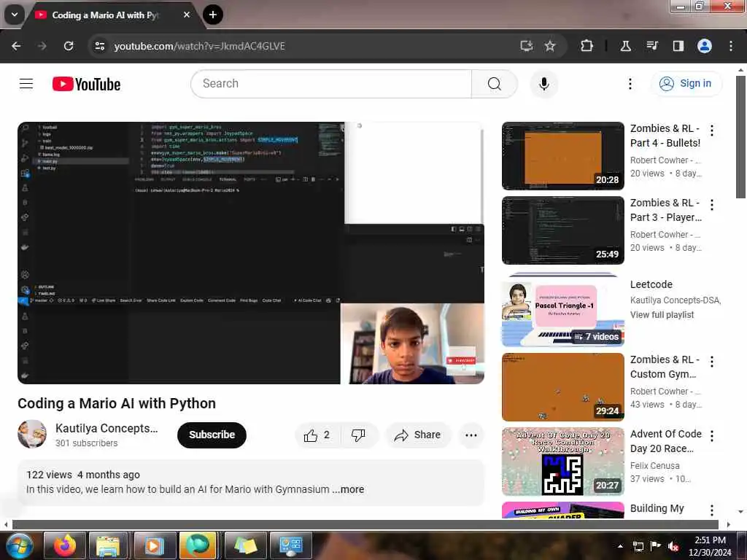Open a new browser tab
747x560 pixels.
[213, 15]
